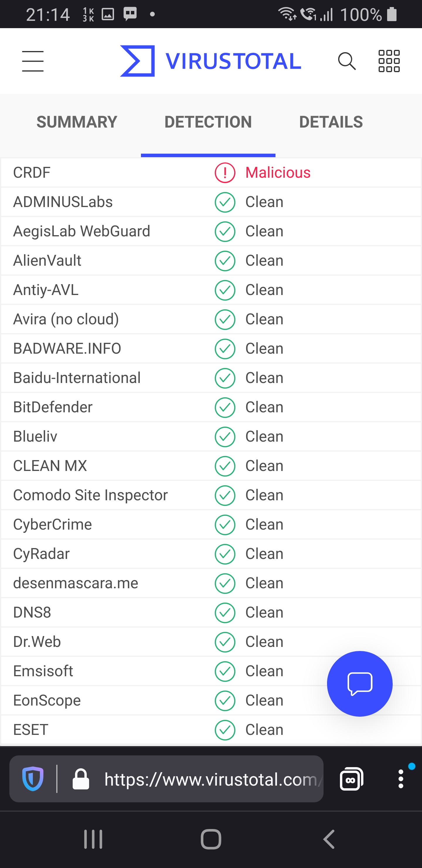Click the green check icon beside BitDefender
The height and width of the screenshot is (868, 422).
tap(225, 407)
